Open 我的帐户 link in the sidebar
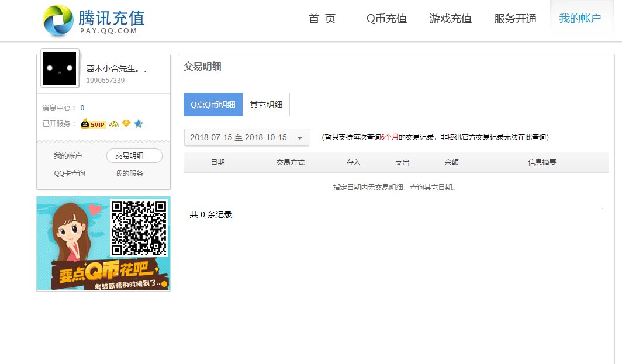Screen dimensions: 622x364 click(68, 156)
